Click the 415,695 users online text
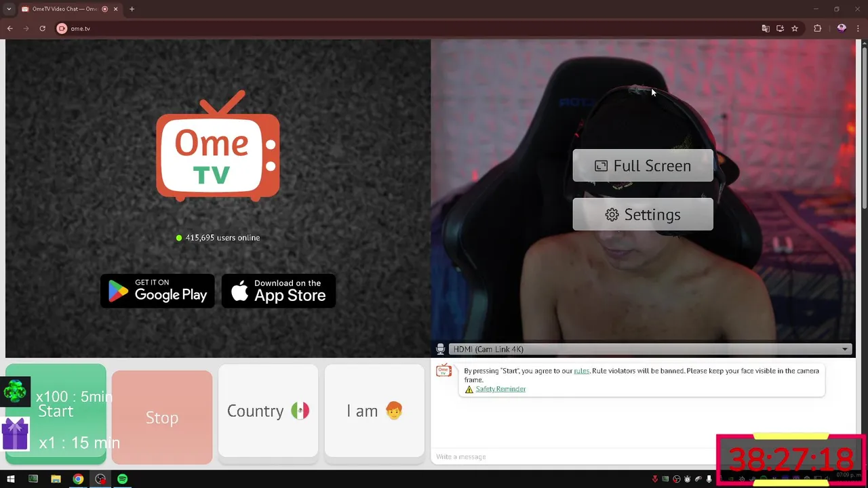The width and height of the screenshot is (868, 488). (222, 238)
